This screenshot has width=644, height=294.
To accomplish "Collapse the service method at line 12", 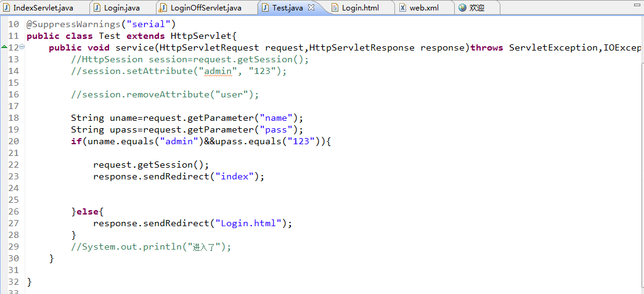I will pos(22,47).
